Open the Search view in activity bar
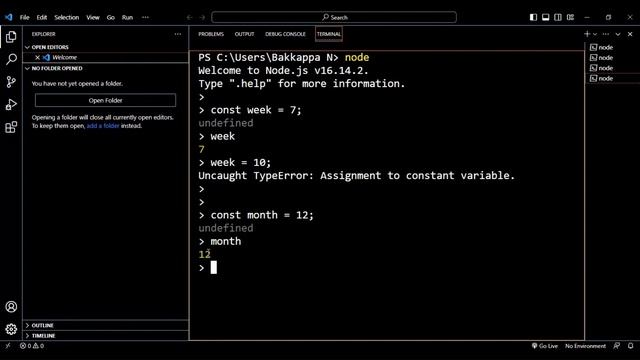Screen dimensions: 640x360 tap(11, 59)
